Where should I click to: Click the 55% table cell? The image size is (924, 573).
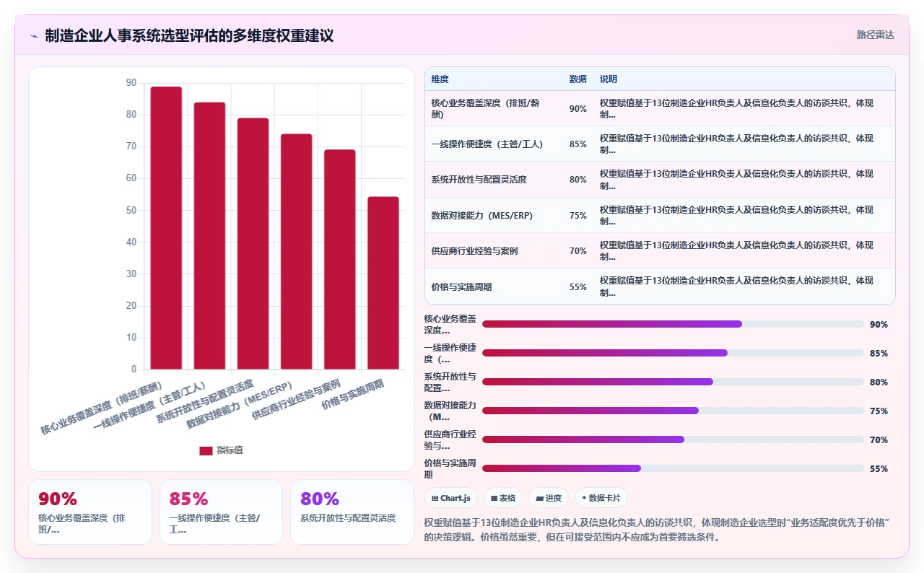577,287
